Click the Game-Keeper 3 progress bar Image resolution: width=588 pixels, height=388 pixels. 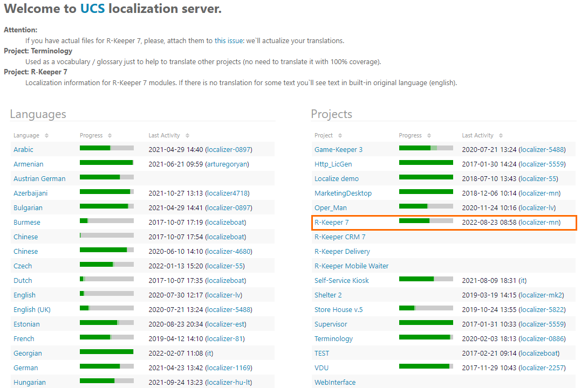coord(426,148)
